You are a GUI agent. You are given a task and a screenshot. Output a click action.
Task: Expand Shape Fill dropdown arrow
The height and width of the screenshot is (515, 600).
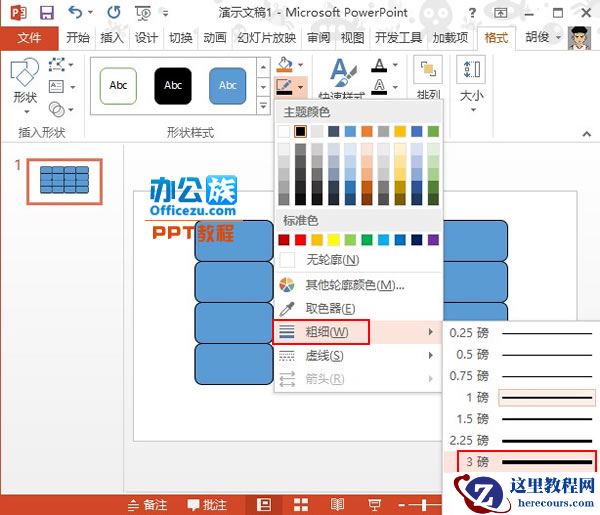(x=300, y=65)
